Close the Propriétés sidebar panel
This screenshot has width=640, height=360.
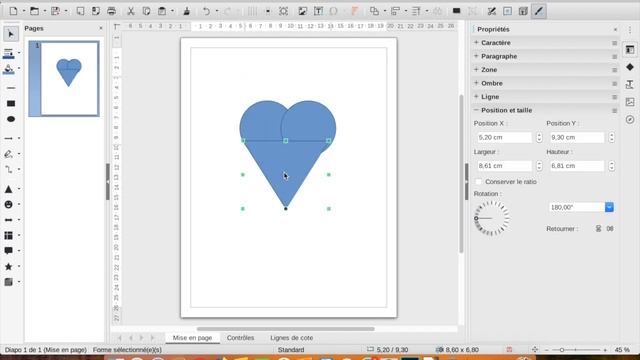pyautogui.click(x=615, y=29)
